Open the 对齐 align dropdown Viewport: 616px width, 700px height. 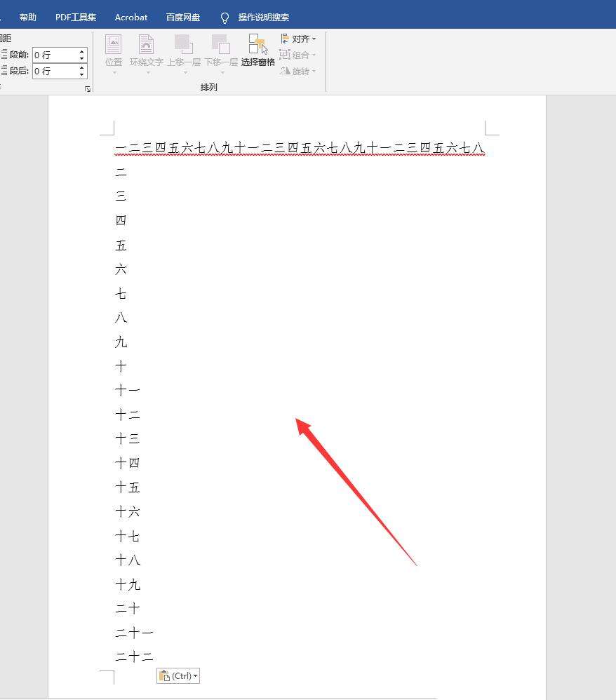[298, 39]
